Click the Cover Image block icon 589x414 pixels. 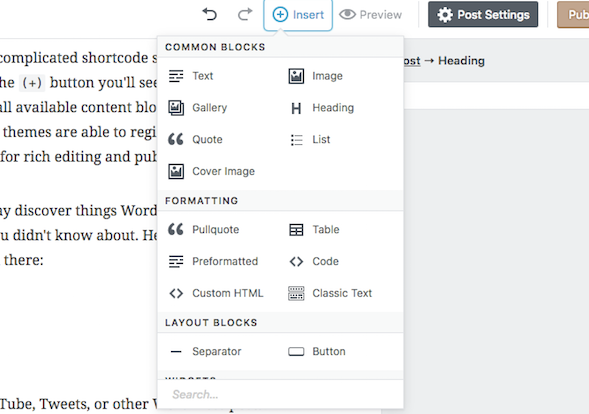pos(176,171)
